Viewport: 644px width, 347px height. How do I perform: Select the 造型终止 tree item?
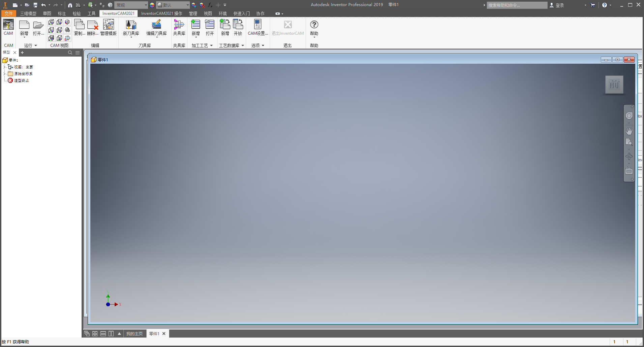(18, 81)
